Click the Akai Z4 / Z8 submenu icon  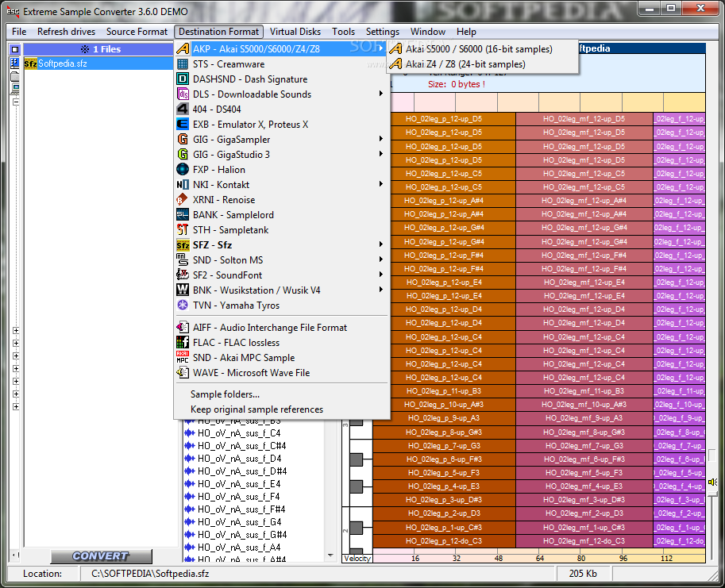395,64
